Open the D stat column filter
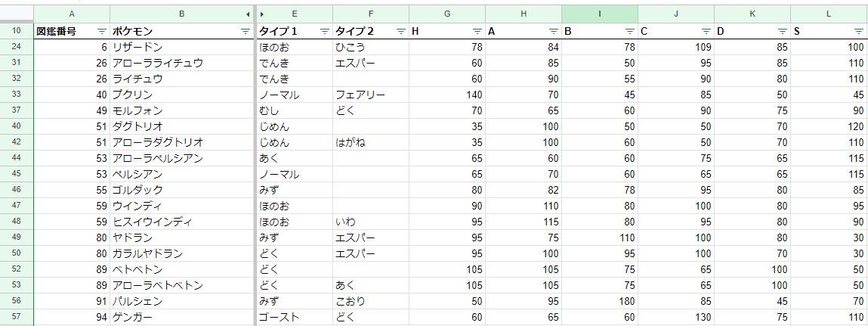868x326 pixels. pos(783,31)
